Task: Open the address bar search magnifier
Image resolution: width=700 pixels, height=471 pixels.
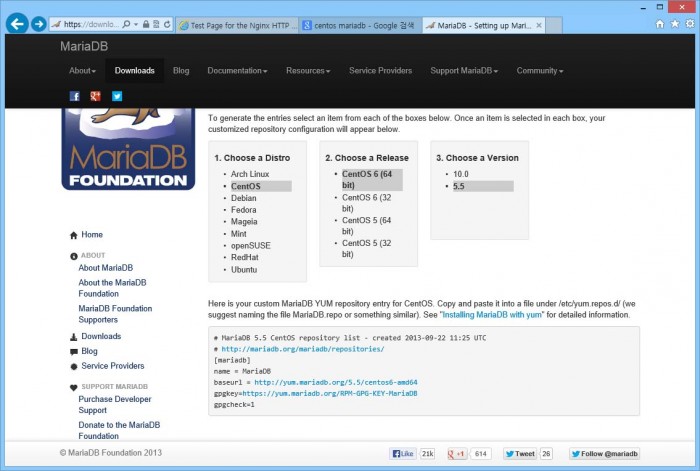Action: (x=126, y=24)
